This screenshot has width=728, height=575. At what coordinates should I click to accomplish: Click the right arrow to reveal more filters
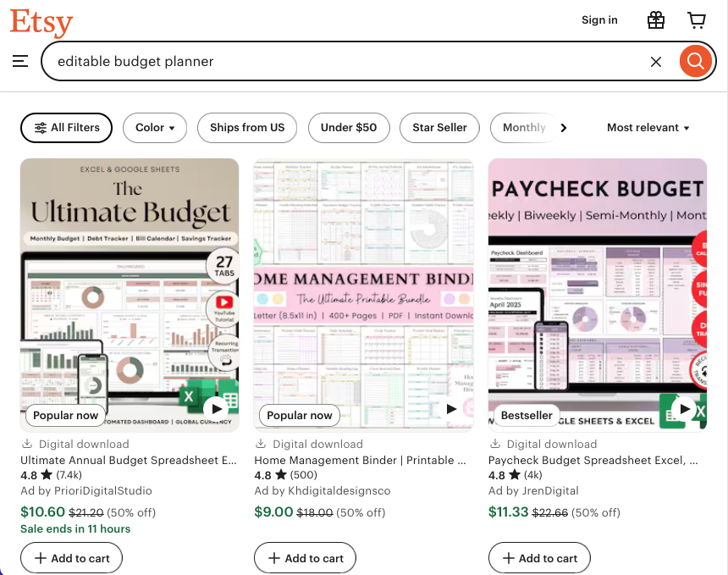[x=563, y=127]
